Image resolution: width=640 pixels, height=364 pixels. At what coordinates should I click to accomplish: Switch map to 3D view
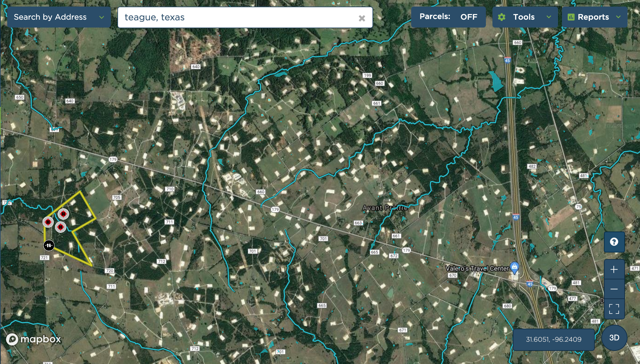point(614,338)
